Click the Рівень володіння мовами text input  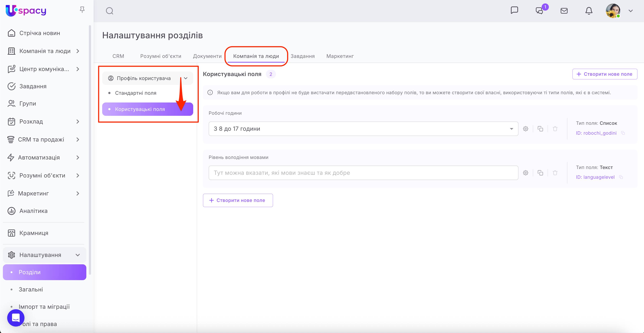point(363,173)
